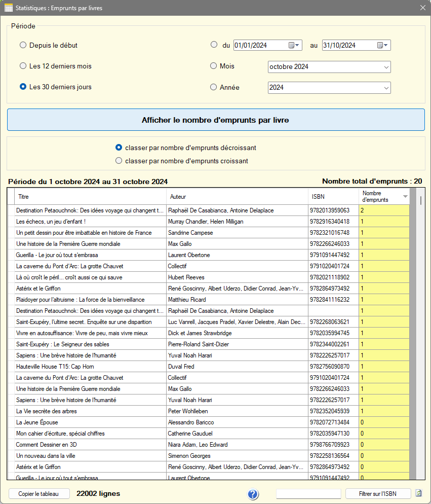This screenshot has width=431, height=504.
Task: Select Saint-Exupéry : Le Seigneur des sables
Action: (90, 344)
